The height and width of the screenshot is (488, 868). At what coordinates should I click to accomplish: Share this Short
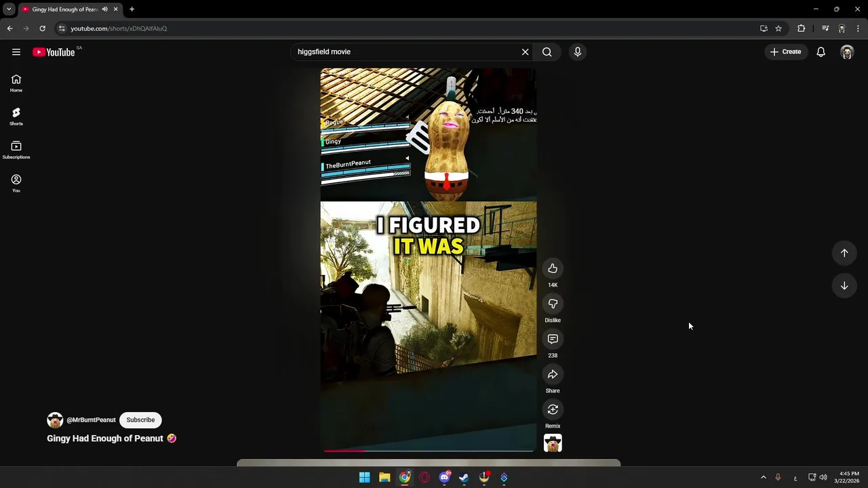553,374
